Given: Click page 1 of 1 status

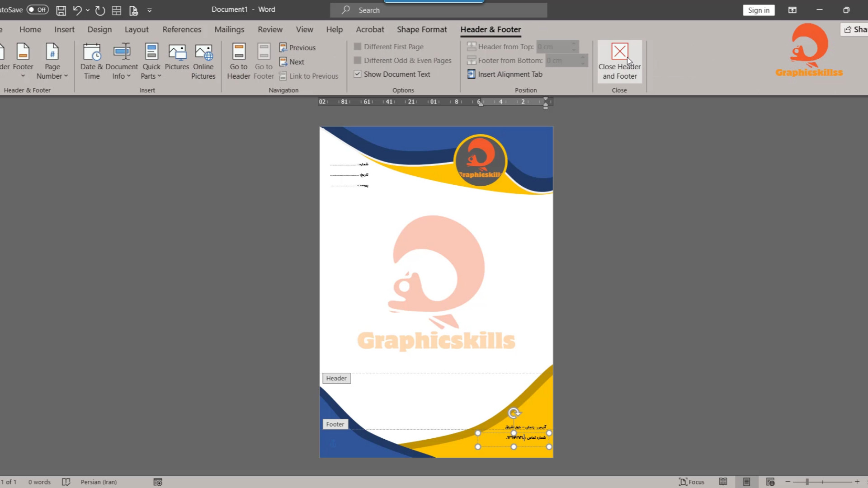Looking at the screenshot, I should point(9,482).
